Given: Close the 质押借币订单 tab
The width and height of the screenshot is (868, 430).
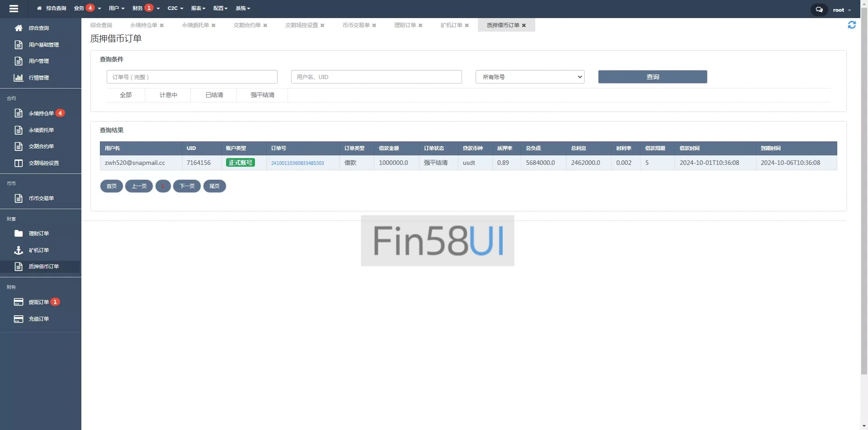Looking at the screenshot, I should click(524, 25).
